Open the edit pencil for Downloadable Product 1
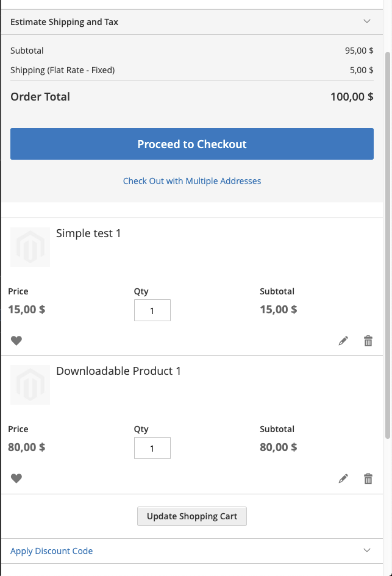The width and height of the screenshot is (392, 576). click(343, 478)
